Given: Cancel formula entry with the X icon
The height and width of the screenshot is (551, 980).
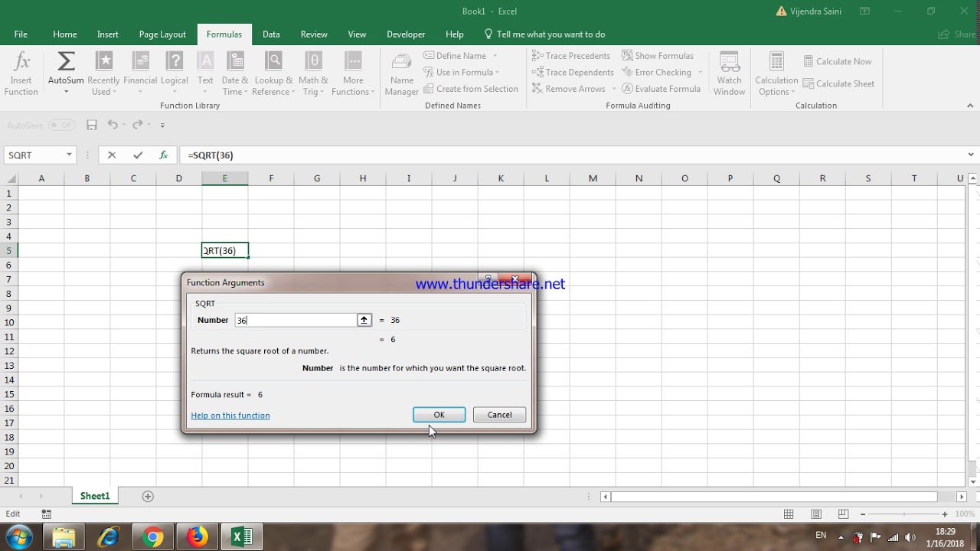Looking at the screenshot, I should pyautogui.click(x=112, y=155).
